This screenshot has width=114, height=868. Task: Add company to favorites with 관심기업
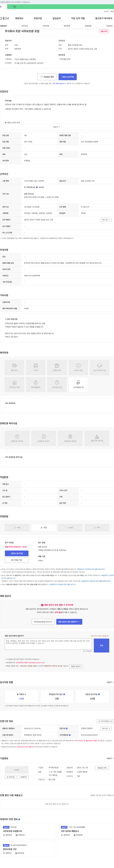10,777
